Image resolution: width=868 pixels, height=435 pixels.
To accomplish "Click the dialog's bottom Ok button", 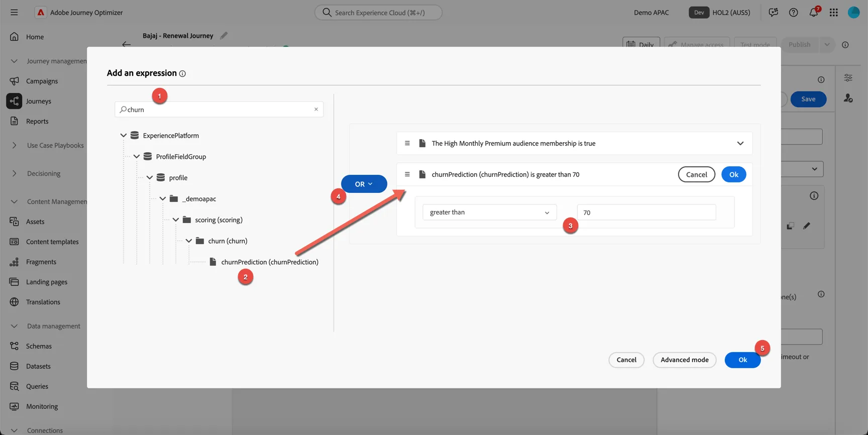I will click(742, 360).
